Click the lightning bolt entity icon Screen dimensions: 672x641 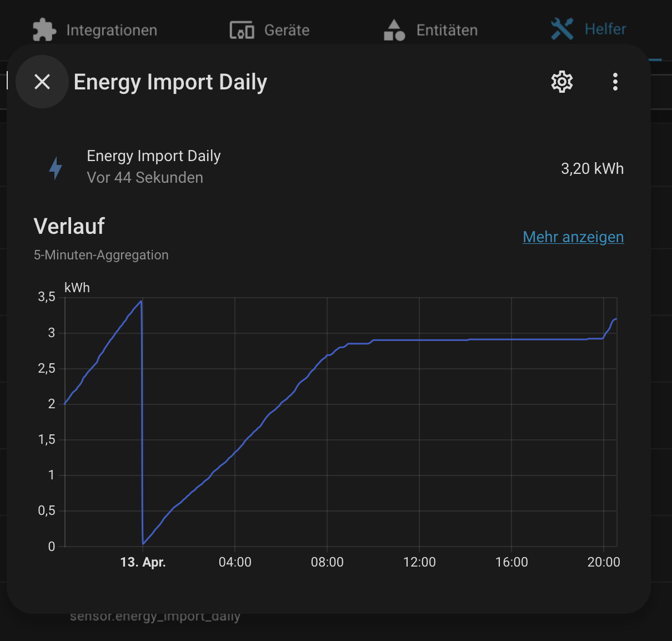click(56, 168)
